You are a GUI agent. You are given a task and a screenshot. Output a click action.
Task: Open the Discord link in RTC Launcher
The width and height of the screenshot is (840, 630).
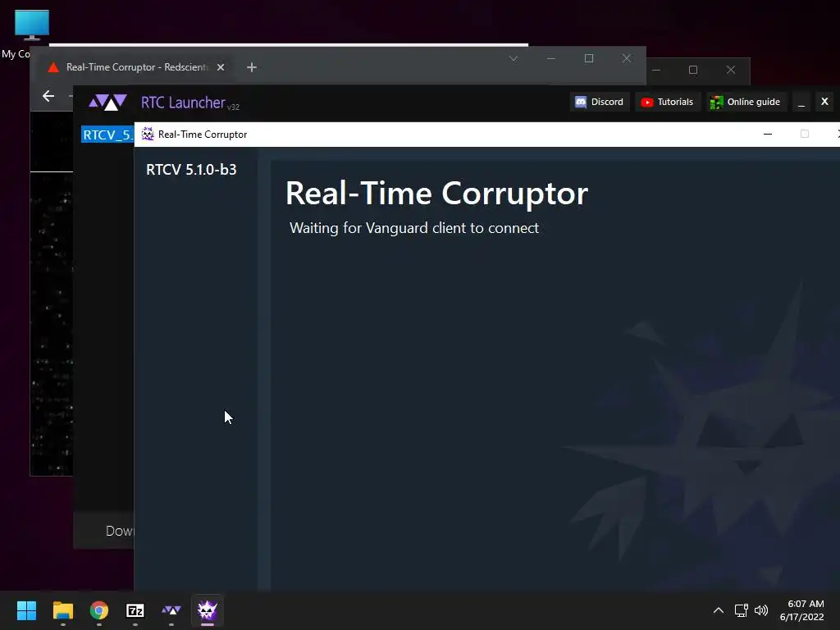coord(600,102)
